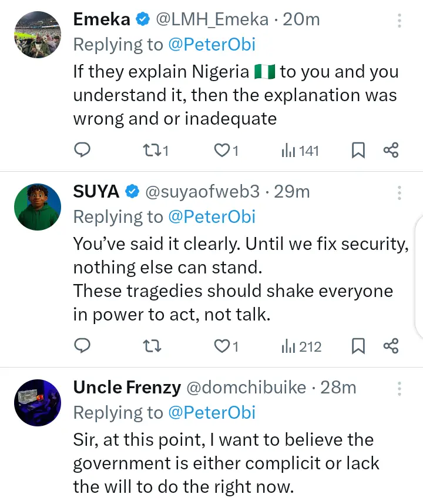Like Emeka's tweet with the heart icon
423x504 pixels.
(221, 151)
